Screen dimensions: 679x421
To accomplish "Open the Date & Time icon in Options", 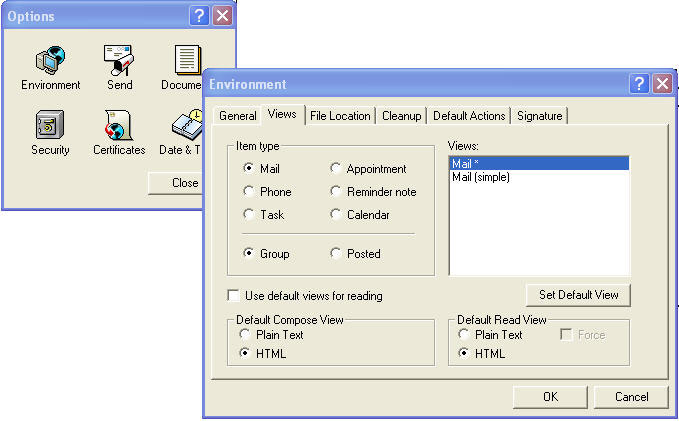I will [187, 125].
